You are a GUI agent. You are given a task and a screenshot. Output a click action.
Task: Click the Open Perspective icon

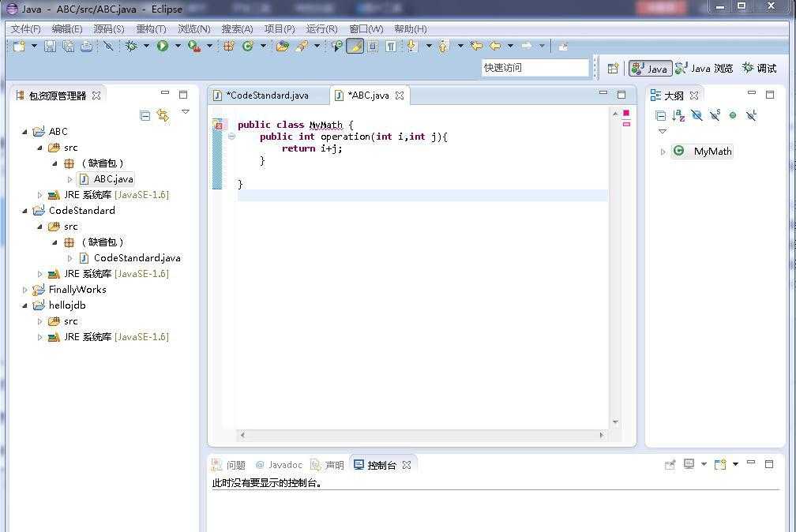tap(613, 68)
